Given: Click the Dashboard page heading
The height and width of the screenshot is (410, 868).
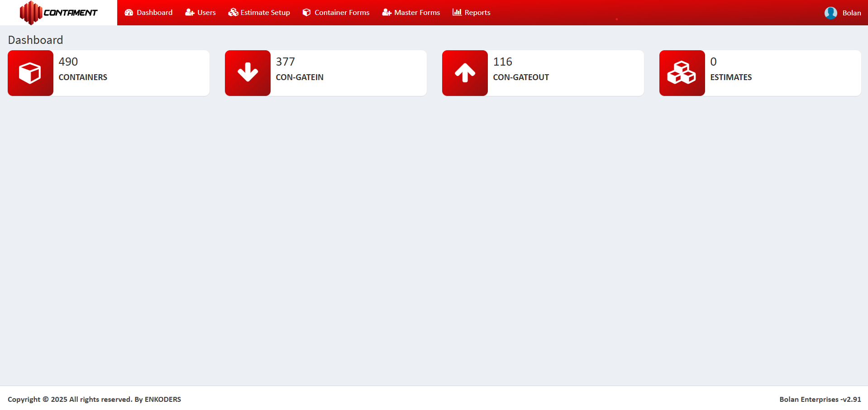Looking at the screenshot, I should [35, 40].
